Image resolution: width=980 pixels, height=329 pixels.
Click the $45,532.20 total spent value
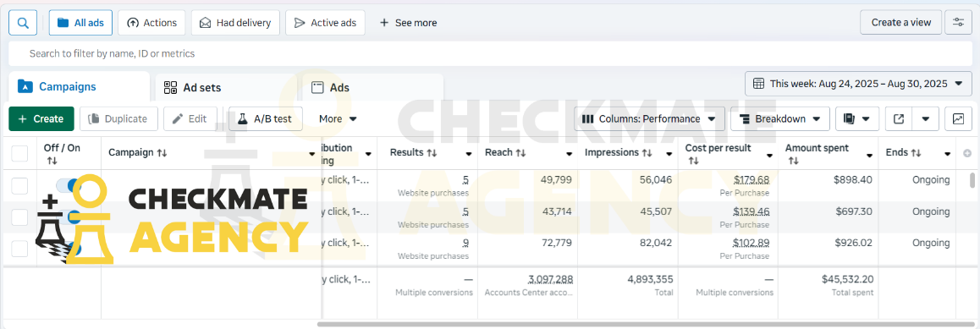coord(847,279)
